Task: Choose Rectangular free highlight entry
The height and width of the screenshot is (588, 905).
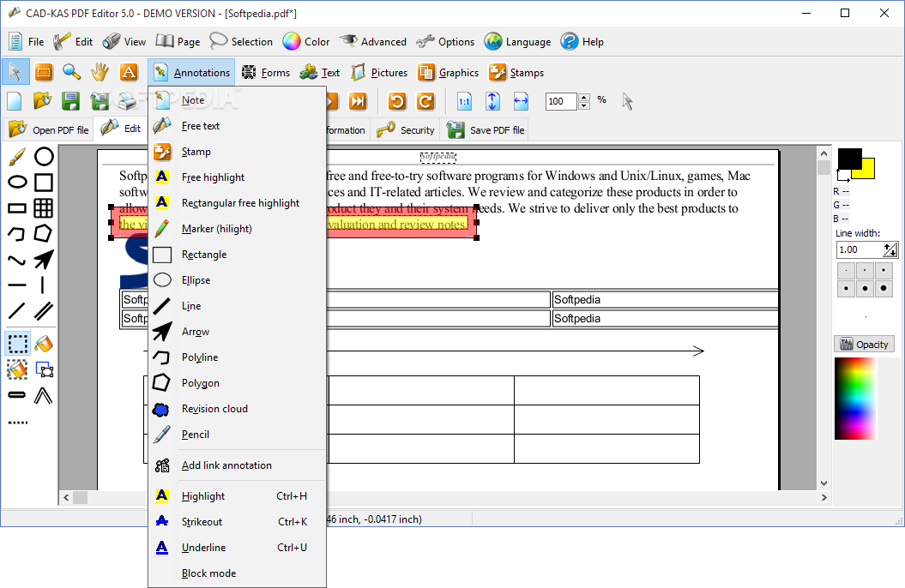Action: click(238, 203)
